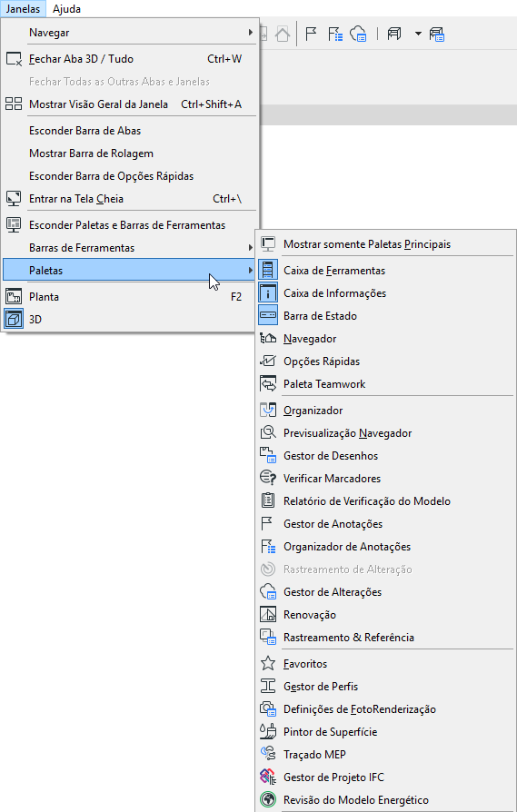Screen dimensions: 517x812
Task: Click the Organizador de Anotações icon in submenu
Action: pyautogui.click(x=268, y=547)
